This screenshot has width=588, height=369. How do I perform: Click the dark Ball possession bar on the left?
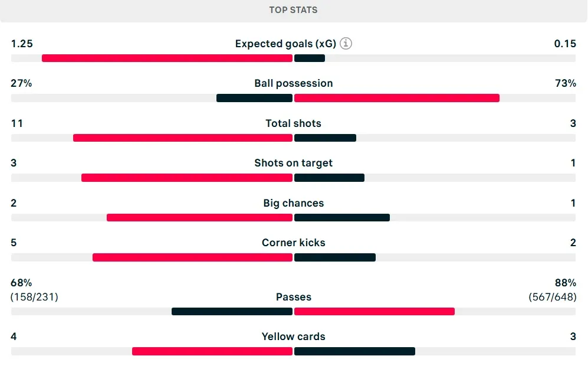(x=254, y=98)
